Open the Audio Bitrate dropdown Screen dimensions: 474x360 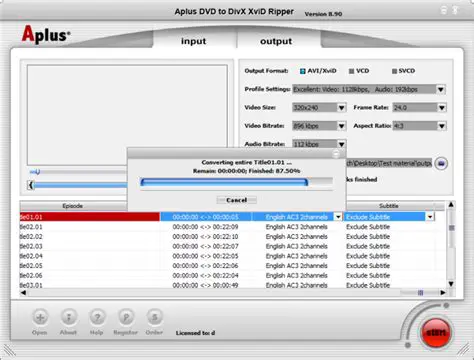click(341, 144)
